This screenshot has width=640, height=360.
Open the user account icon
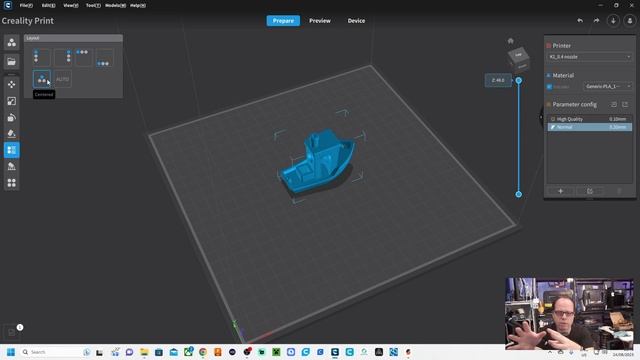point(630,20)
